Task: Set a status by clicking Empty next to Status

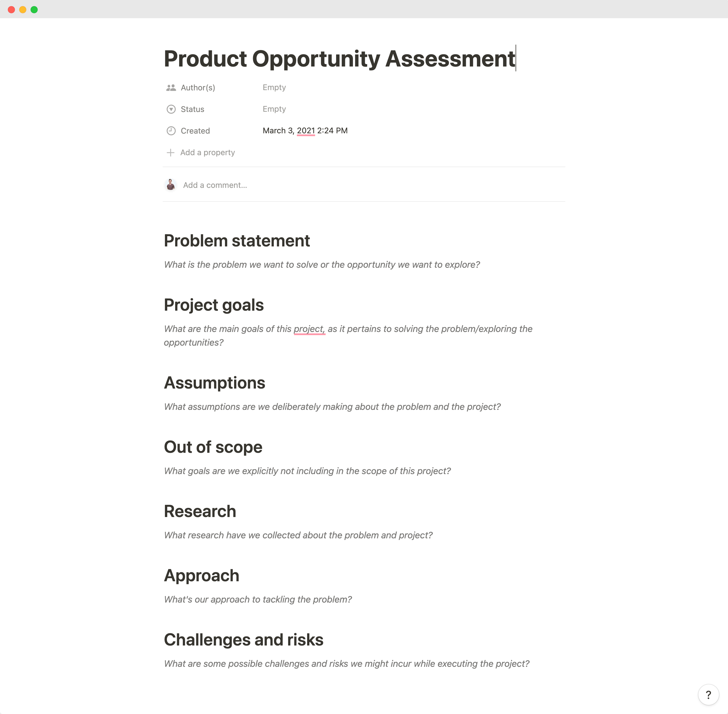Action: click(x=274, y=109)
